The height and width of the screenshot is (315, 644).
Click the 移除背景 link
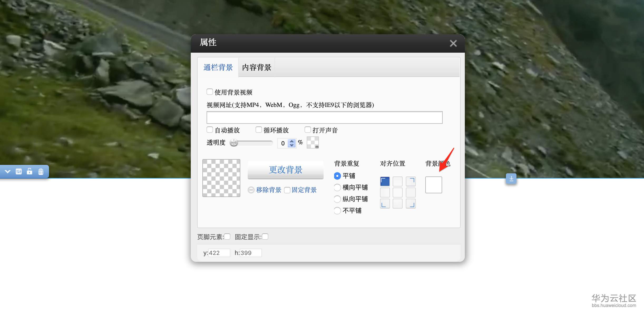268,190
